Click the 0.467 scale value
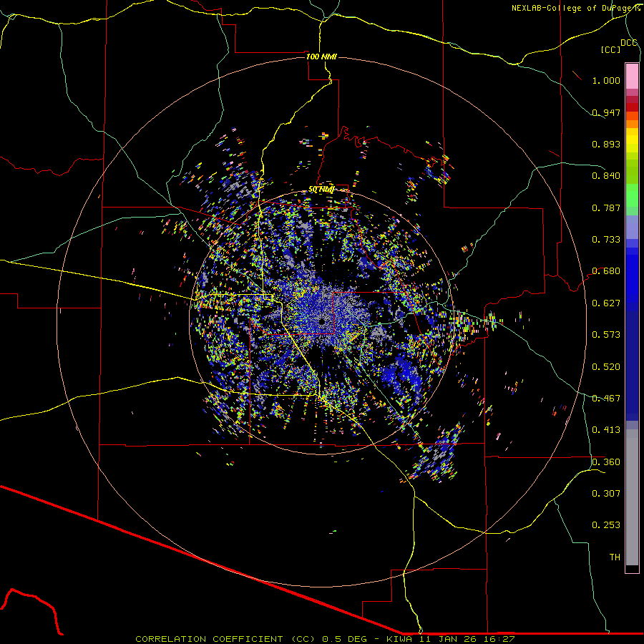This screenshot has height=644, width=644. pyautogui.click(x=606, y=399)
